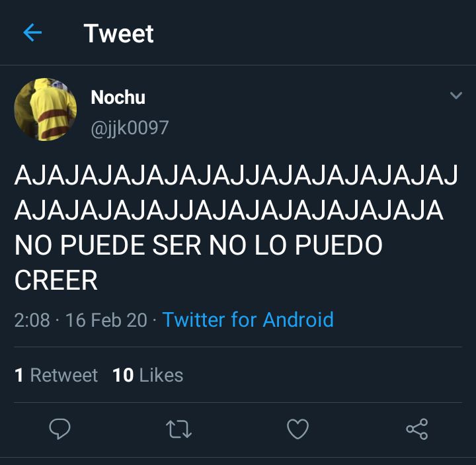Select the NO PUEDE SER text line
476x465 pixels.
pos(198,245)
